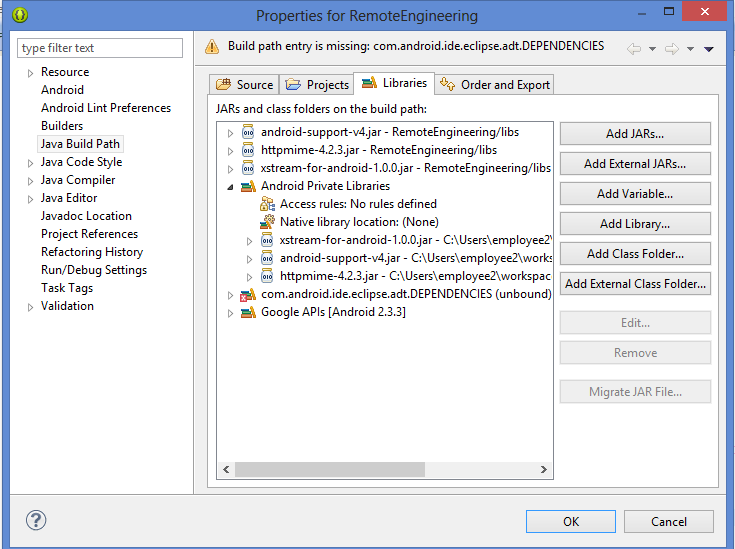Click the horizontal scrollbar thumb
This screenshot has height=549, width=735.
click(x=330, y=469)
